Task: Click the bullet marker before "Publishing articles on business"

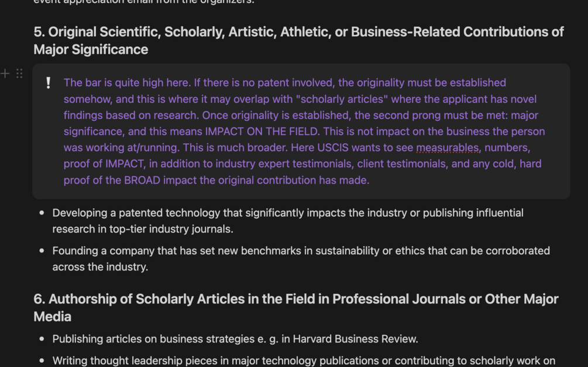Action: pos(42,339)
